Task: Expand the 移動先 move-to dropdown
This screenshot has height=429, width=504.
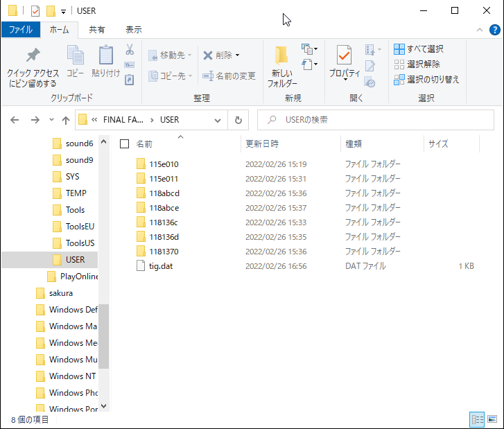Action: [190, 55]
